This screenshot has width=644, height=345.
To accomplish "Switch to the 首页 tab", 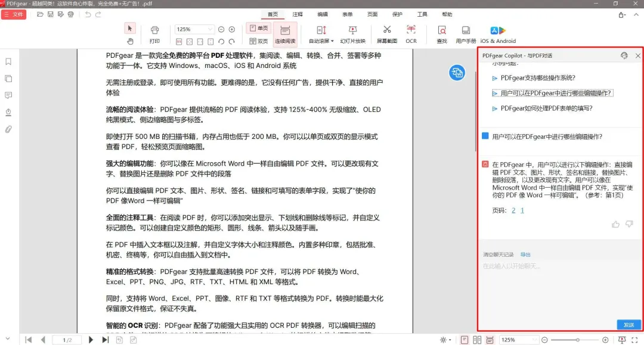I will point(273,14).
